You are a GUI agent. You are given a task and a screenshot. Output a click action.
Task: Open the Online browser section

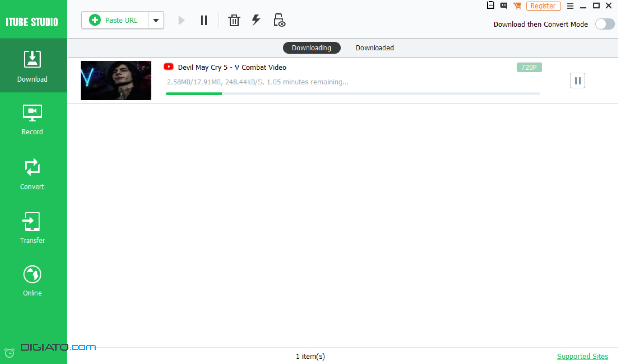(x=32, y=281)
